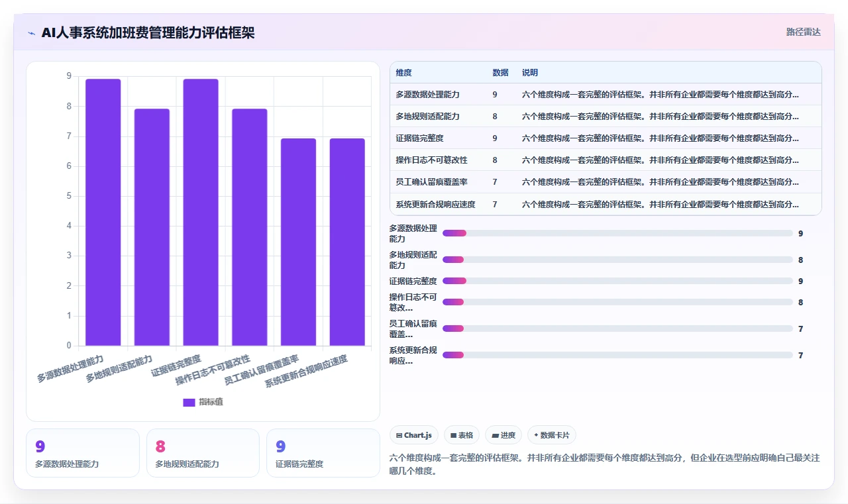The image size is (848, 504).
Task: Open the 多地规则适配能力 data card
Action: tap(203, 453)
